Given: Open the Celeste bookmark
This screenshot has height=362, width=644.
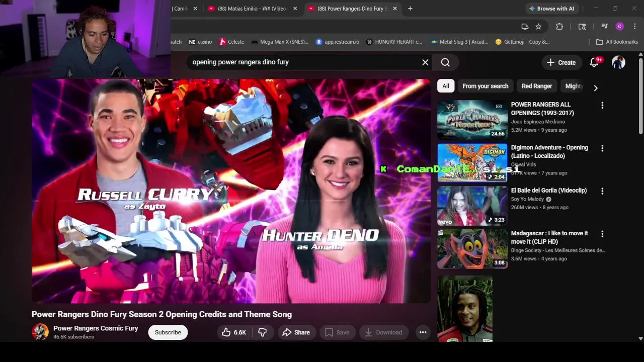Looking at the screenshot, I should coord(232,42).
